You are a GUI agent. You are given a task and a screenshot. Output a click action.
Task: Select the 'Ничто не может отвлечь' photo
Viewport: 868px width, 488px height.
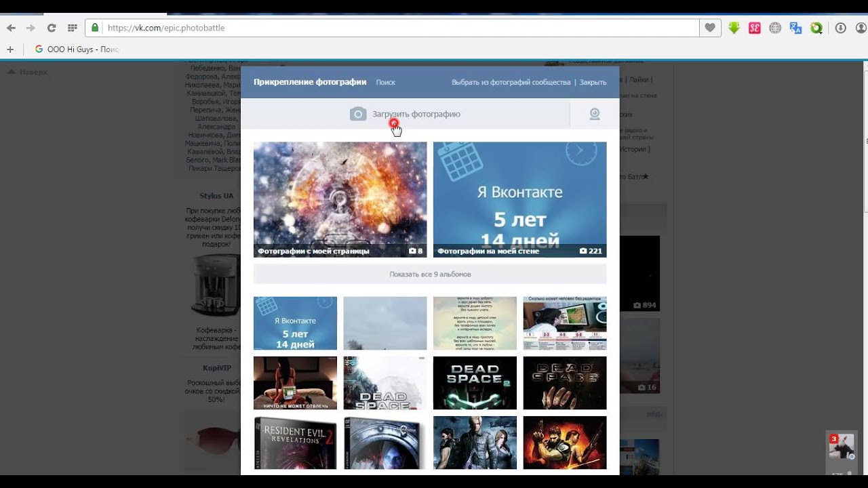point(295,383)
